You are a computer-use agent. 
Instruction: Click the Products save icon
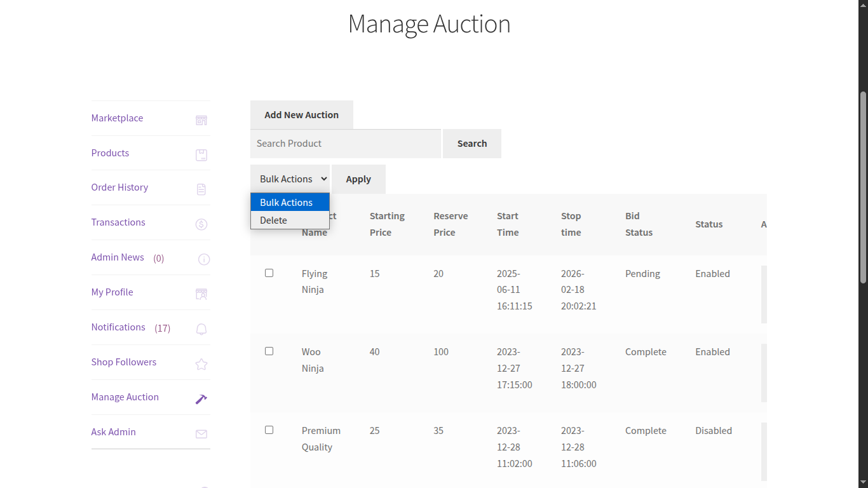pos(201,154)
